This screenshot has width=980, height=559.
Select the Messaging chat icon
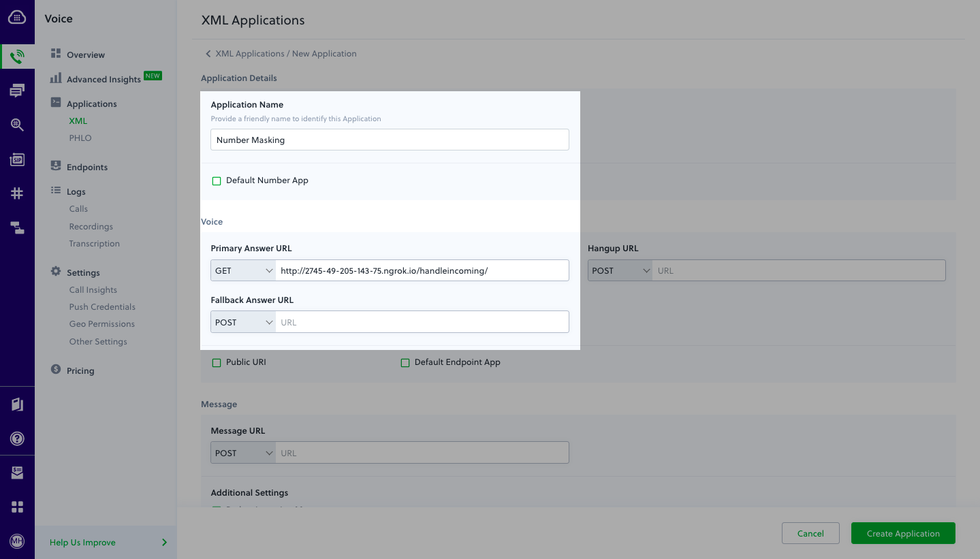(16, 90)
